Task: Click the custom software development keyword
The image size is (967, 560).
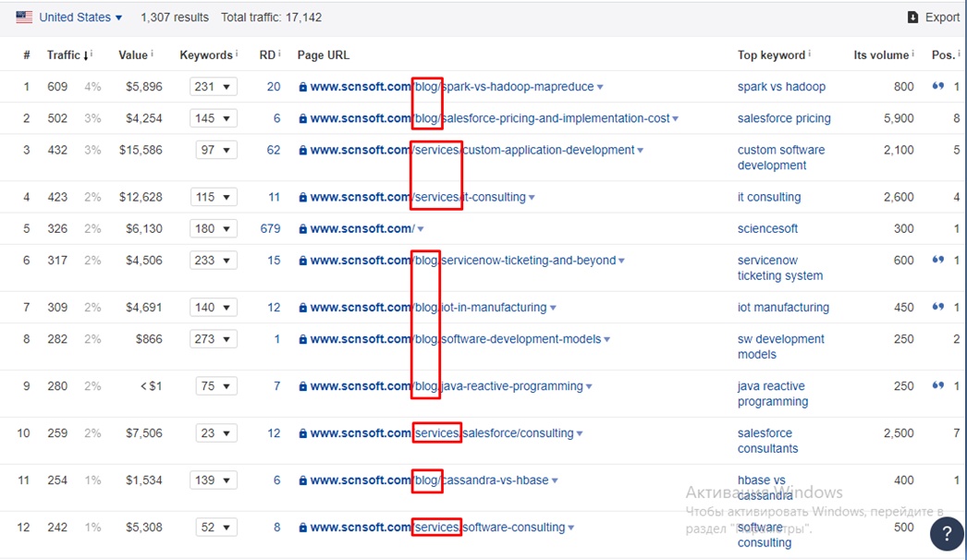Action: 781,158
